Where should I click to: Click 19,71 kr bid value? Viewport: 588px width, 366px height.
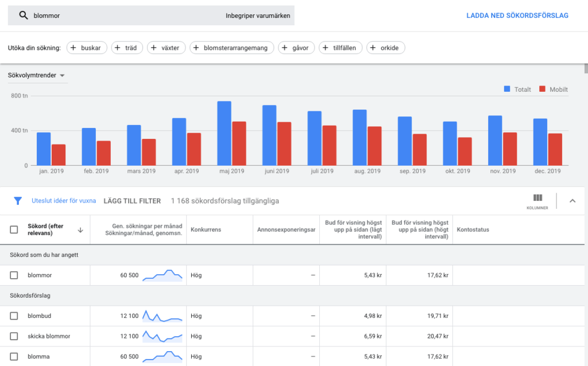[x=438, y=316]
